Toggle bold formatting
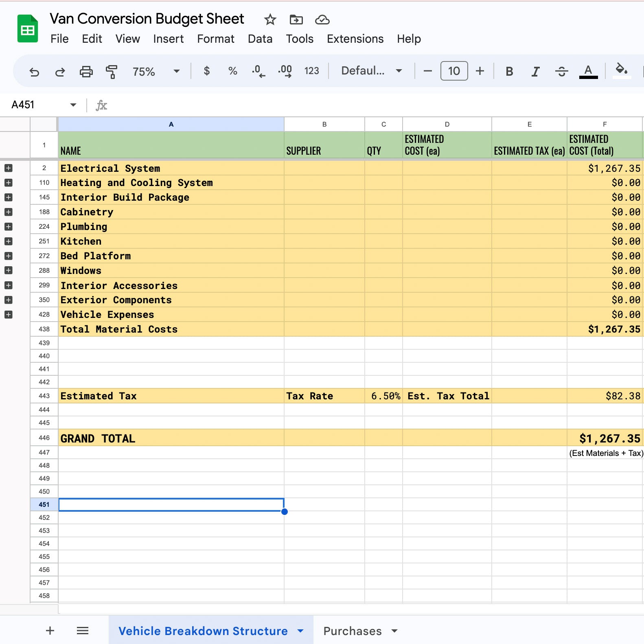 (509, 72)
